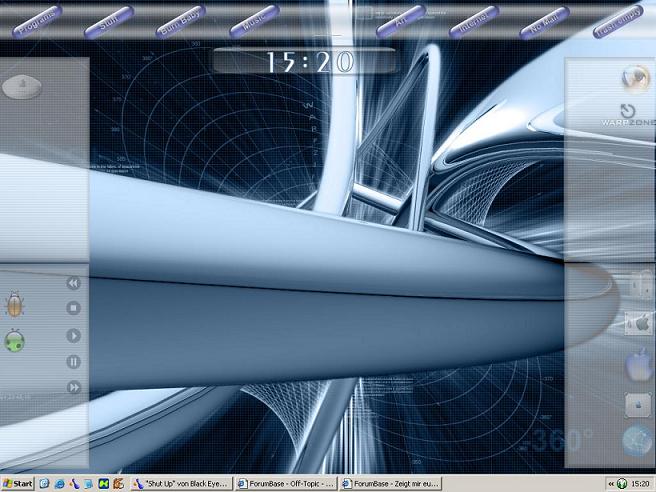This screenshot has width=656, height=492.
Task: Click the orange beetle icon
Action: pyautogui.click(x=15, y=304)
